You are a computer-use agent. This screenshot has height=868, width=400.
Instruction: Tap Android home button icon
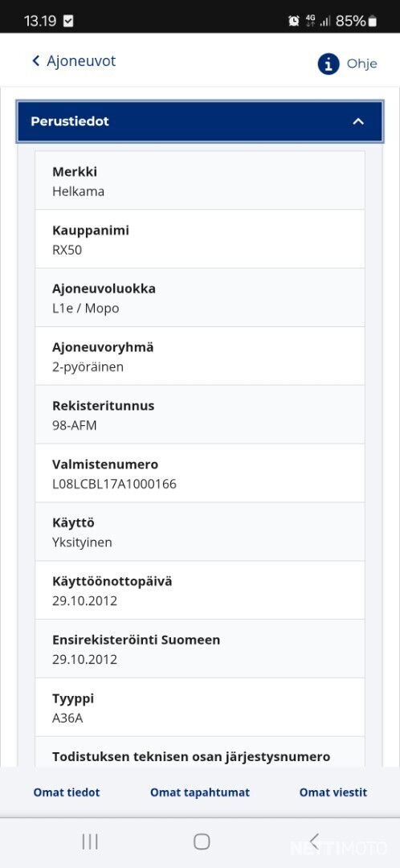click(202, 841)
